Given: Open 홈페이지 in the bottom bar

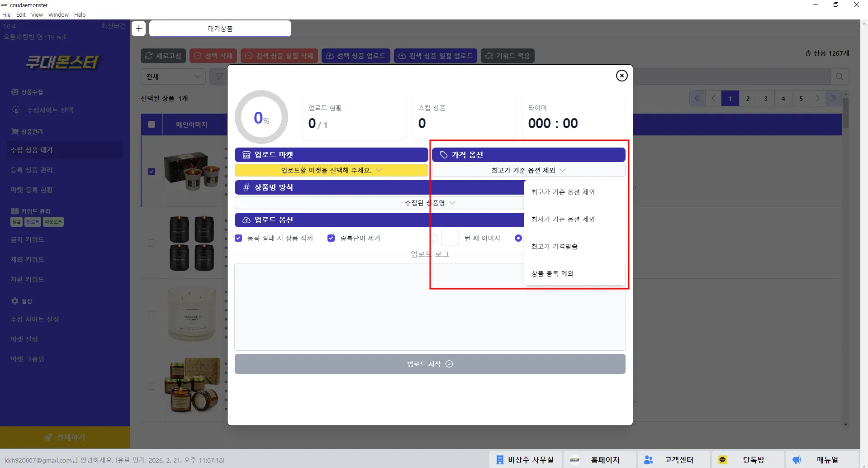Looking at the screenshot, I should tap(600, 460).
